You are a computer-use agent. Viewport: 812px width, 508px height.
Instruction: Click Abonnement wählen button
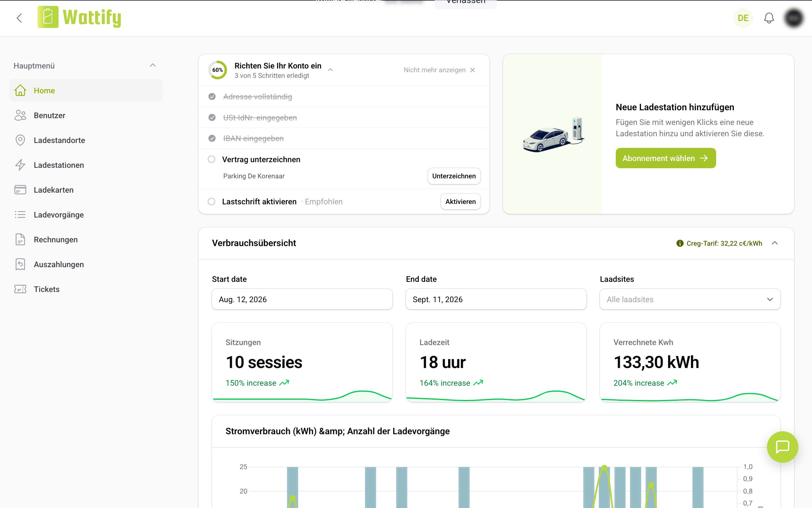click(x=665, y=158)
